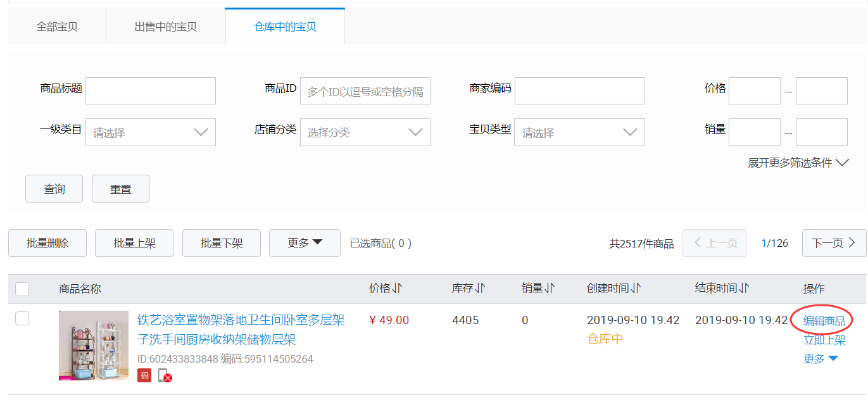868x400 pixels.
Task: Sort by 销量 using its sort icon
Action: (x=549, y=289)
